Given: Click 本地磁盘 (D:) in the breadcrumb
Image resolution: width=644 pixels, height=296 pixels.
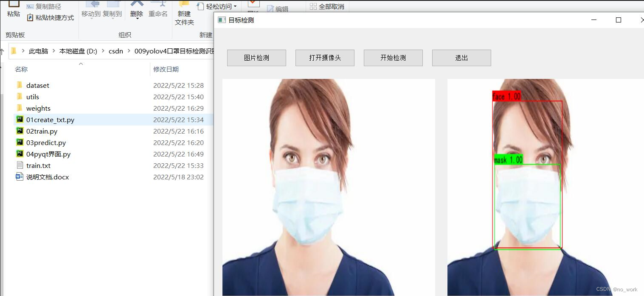Looking at the screenshot, I should [78, 51].
